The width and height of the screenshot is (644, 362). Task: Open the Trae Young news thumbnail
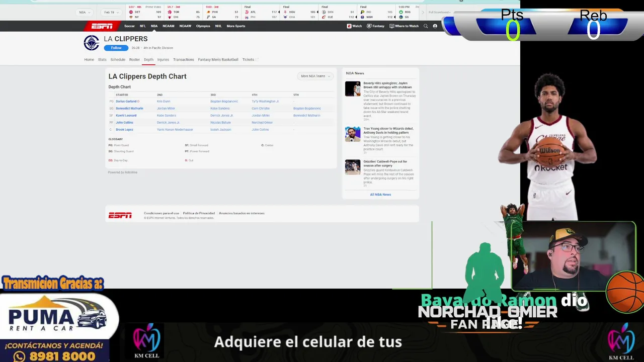point(353,134)
